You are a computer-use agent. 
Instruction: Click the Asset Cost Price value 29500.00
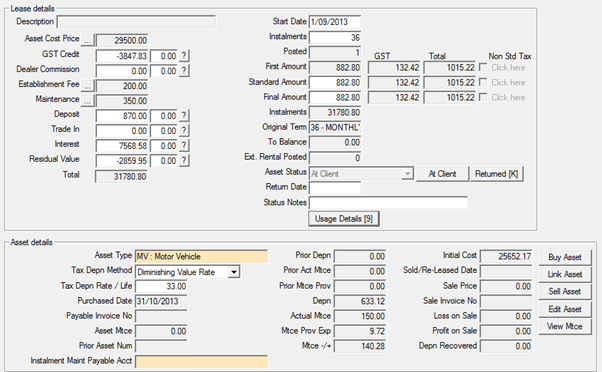(x=122, y=40)
